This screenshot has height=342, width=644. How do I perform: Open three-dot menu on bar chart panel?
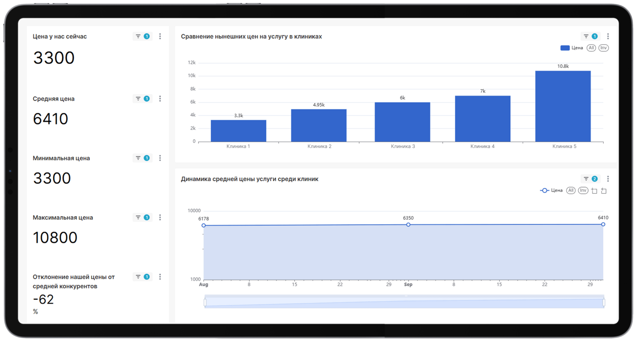[608, 36]
